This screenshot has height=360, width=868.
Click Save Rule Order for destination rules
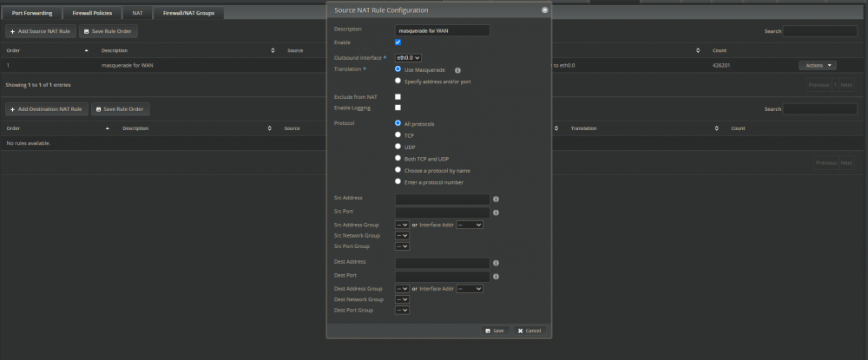pos(120,109)
